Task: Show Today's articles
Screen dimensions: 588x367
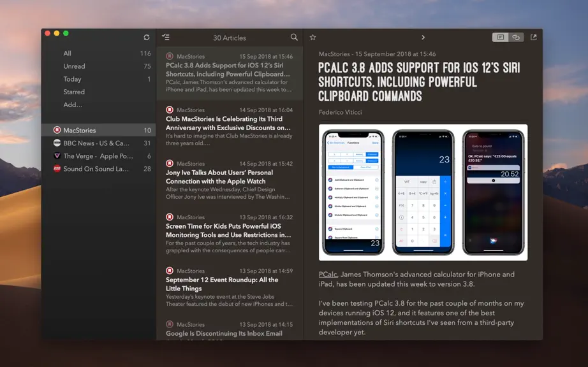Action: click(98, 79)
